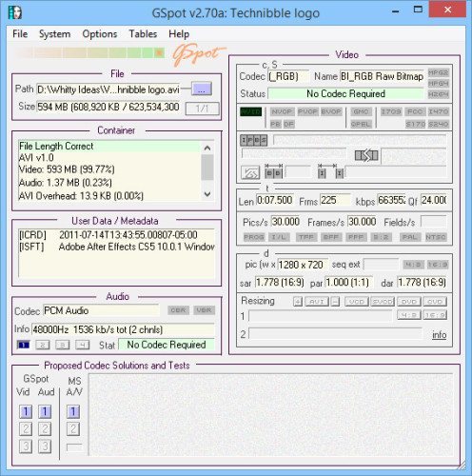Click the NVOP indicator
The image size is (472, 476).
point(283,111)
